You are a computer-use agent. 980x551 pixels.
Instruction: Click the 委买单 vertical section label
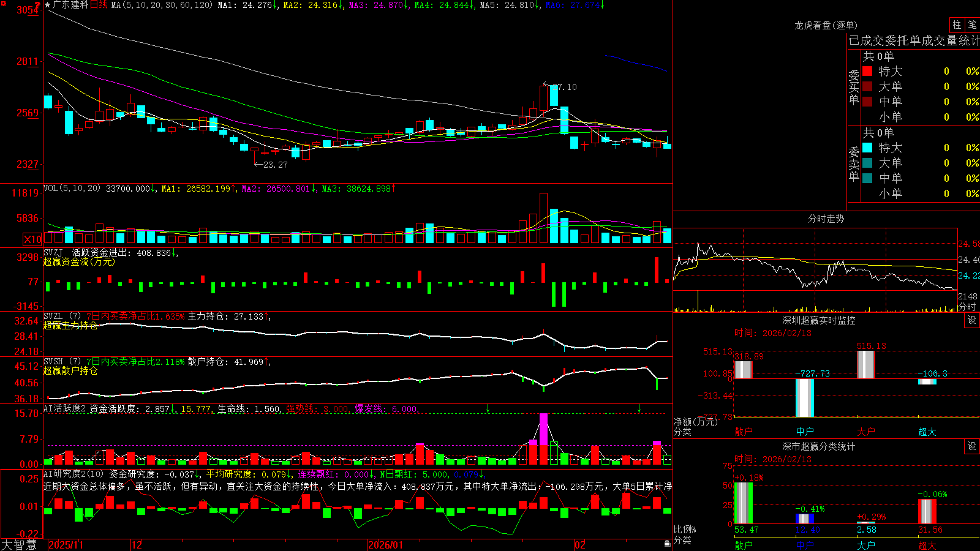point(854,88)
